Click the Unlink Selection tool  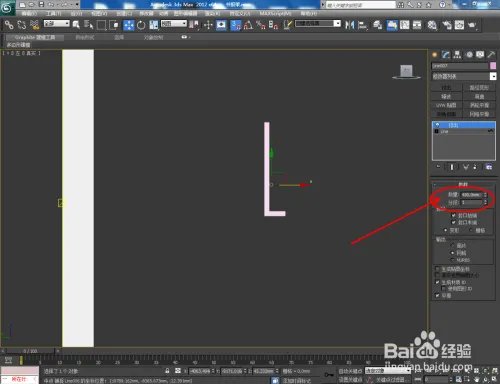coord(22,25)
